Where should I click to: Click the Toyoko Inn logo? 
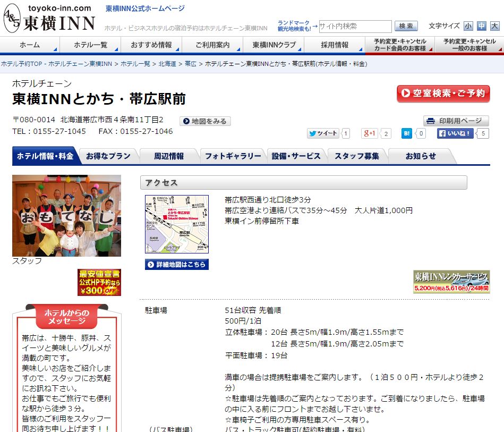(49, 19)
